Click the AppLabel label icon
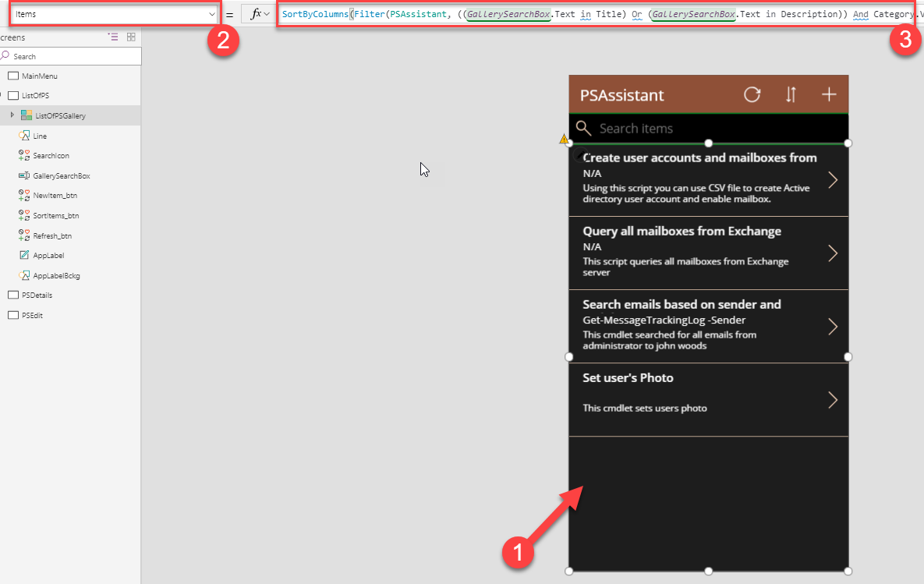The width and height of the screenshot is (924, 584). (24, 255)
